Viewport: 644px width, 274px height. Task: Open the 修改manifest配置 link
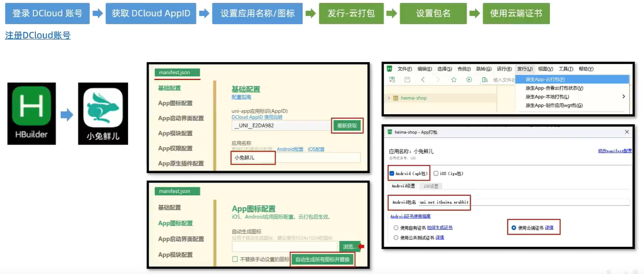point(615,151)
